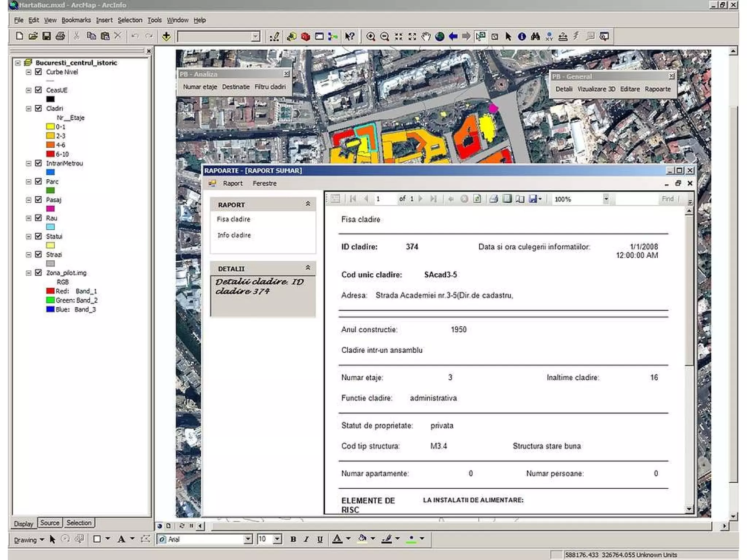
Task: Click the Add Data button icon
Action: coord(166,36)
